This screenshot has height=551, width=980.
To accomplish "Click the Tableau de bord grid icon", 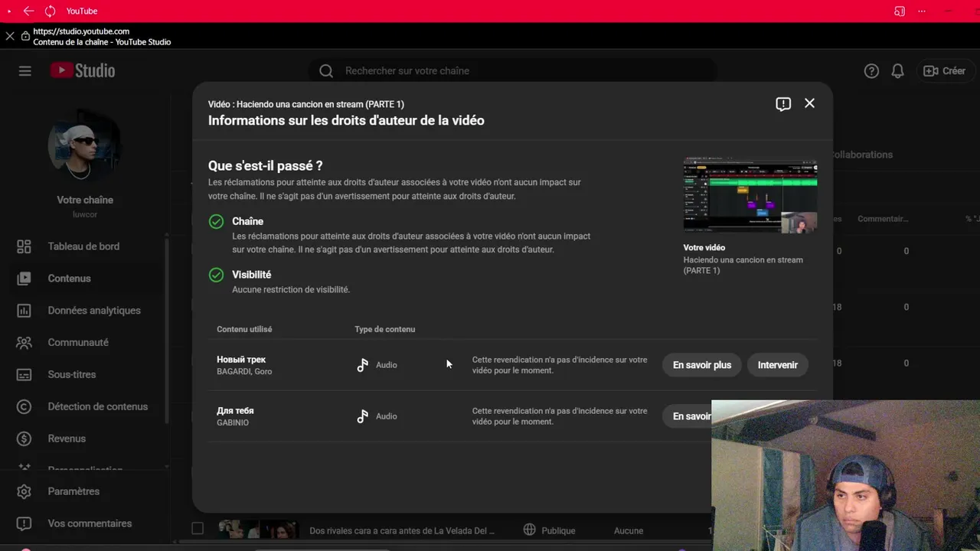I will point(24,246).
